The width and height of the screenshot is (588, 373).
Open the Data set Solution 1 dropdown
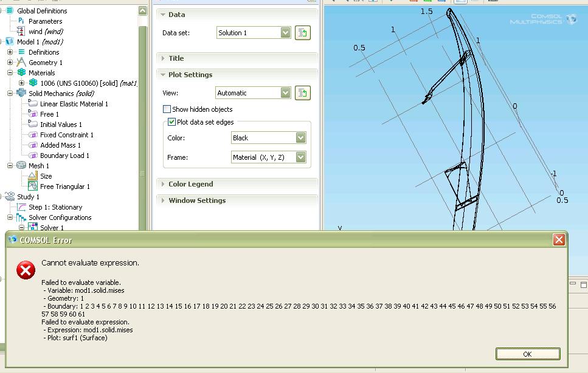pyautogui.click(x=285, y=33)
